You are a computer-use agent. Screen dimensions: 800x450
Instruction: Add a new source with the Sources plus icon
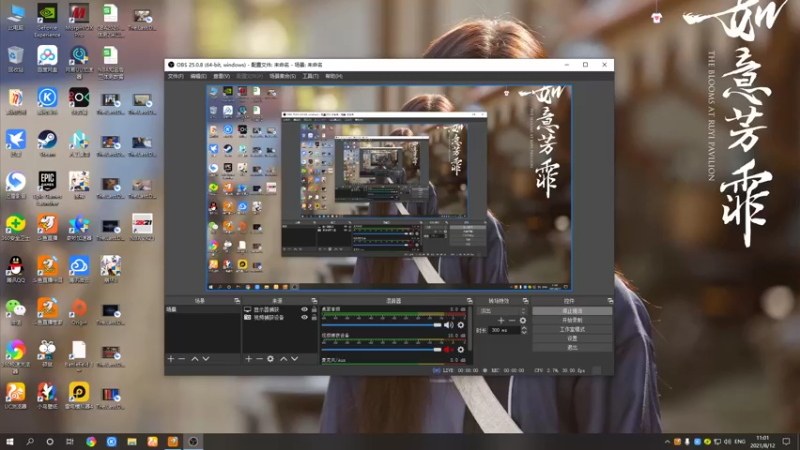(248, 359)
